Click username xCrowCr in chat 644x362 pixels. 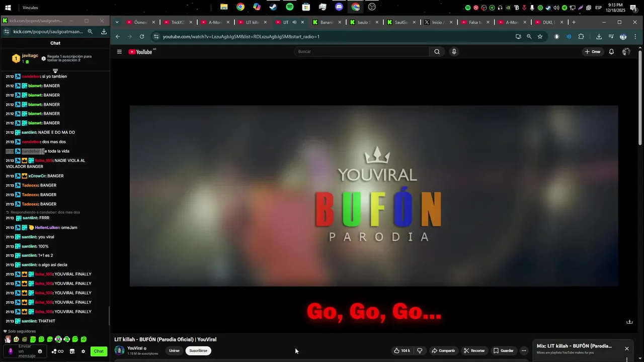[x=37, y=176]
